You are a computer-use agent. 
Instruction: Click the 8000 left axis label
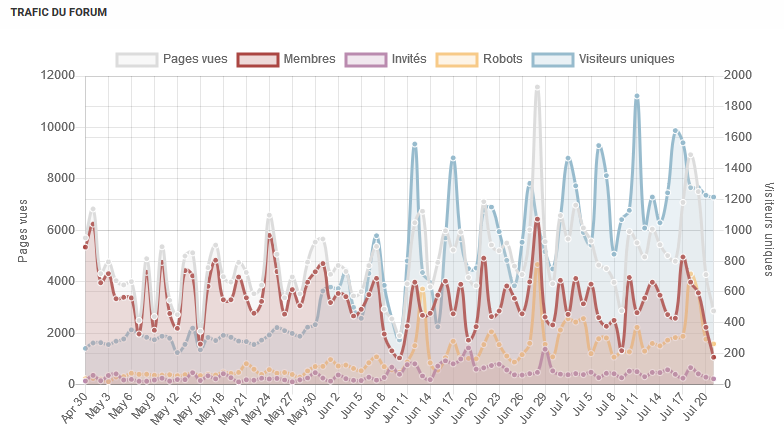tap(60, 178)
